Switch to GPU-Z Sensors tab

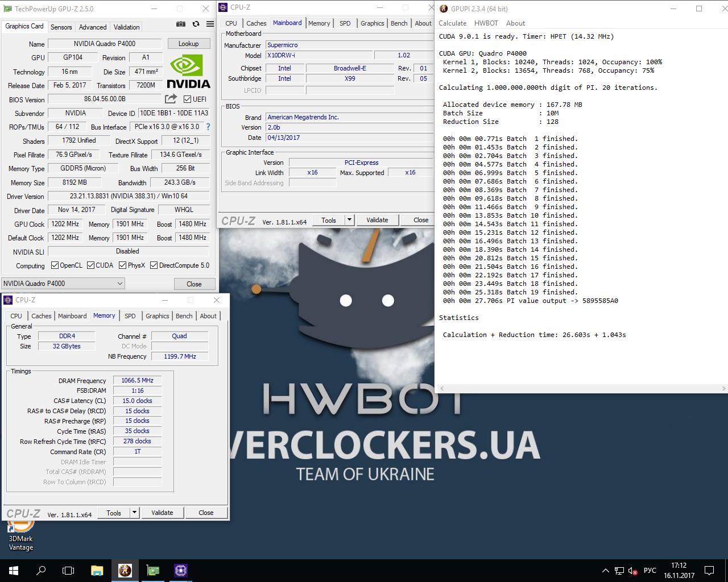pyautogui.click(x=61, y=27)
